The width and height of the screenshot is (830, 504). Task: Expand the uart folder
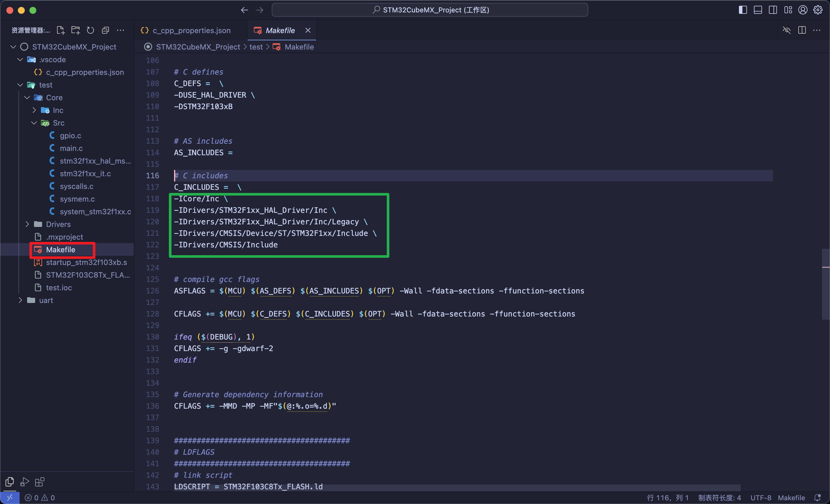click(x=20, y=300)
